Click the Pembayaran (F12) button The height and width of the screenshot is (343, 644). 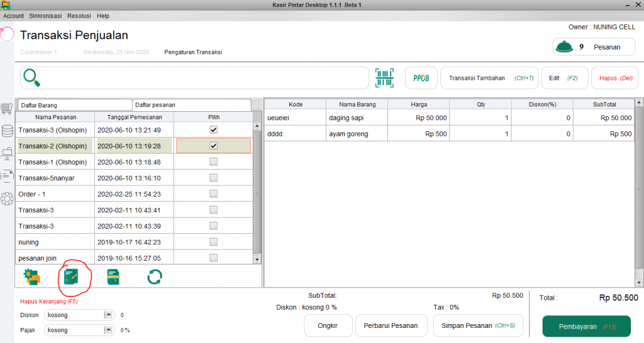587,327
